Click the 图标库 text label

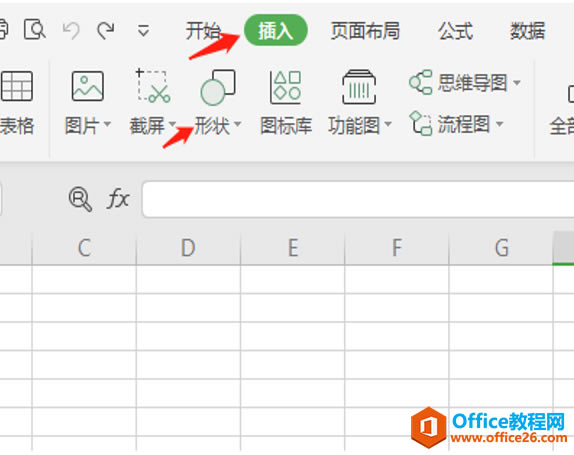click(286, 126)
